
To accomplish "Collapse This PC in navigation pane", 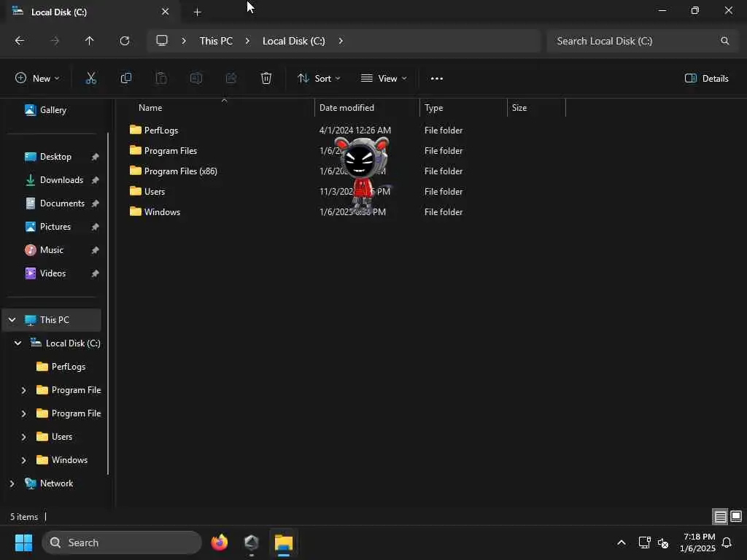I will pos(12,320).
